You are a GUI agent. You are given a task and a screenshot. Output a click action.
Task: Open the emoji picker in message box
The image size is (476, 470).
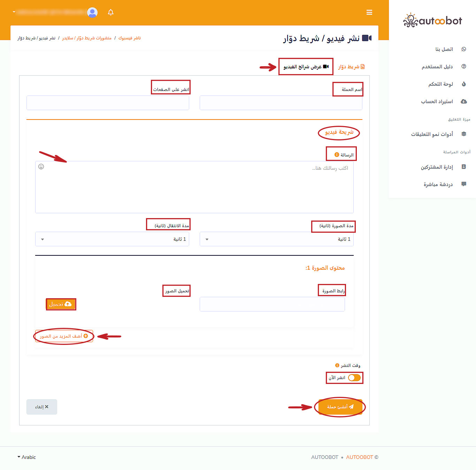[41, 167]
